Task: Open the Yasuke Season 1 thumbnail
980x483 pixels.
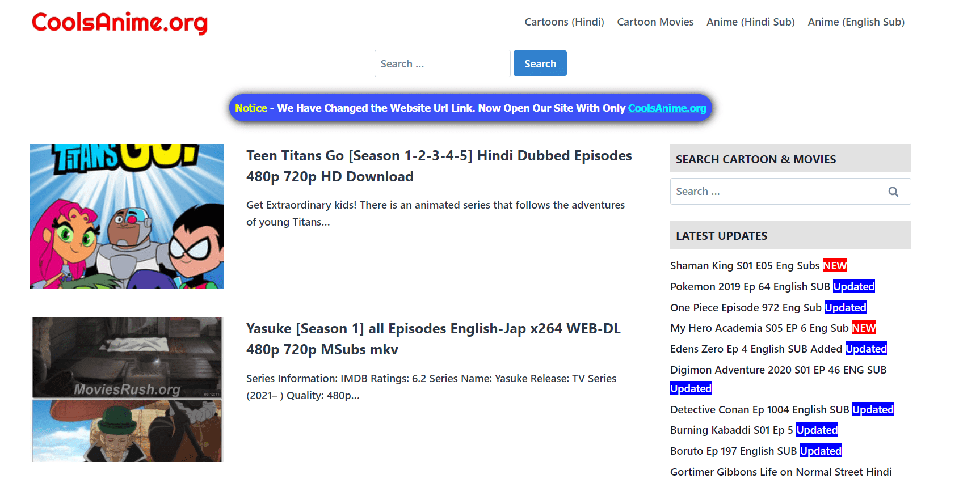Action: (x=127, y=389)
